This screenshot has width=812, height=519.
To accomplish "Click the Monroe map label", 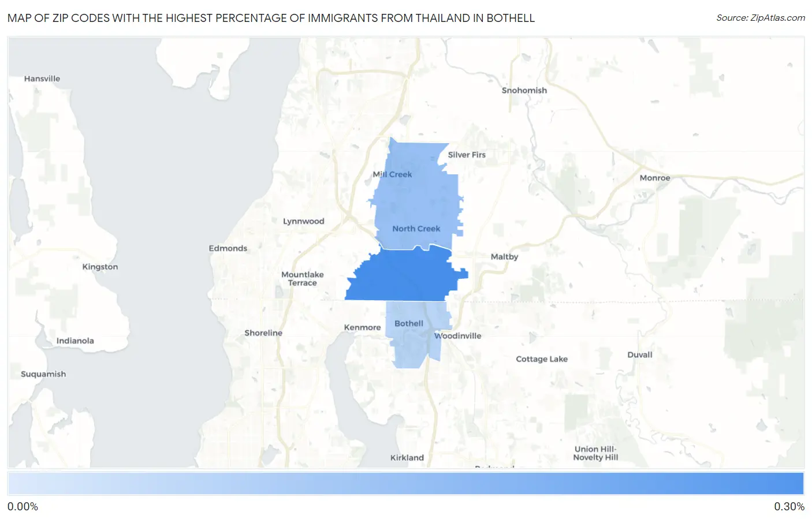I will [x=655, y=178].
